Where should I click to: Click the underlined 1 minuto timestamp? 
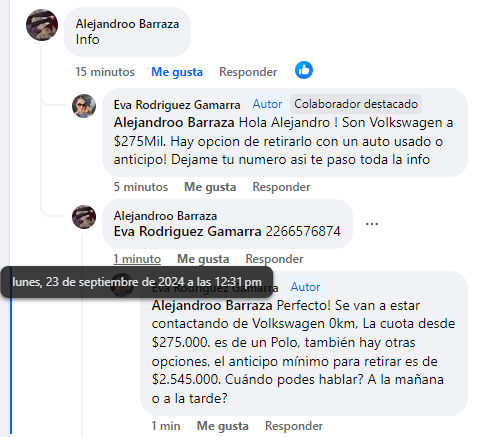click(x=137, y=259)
